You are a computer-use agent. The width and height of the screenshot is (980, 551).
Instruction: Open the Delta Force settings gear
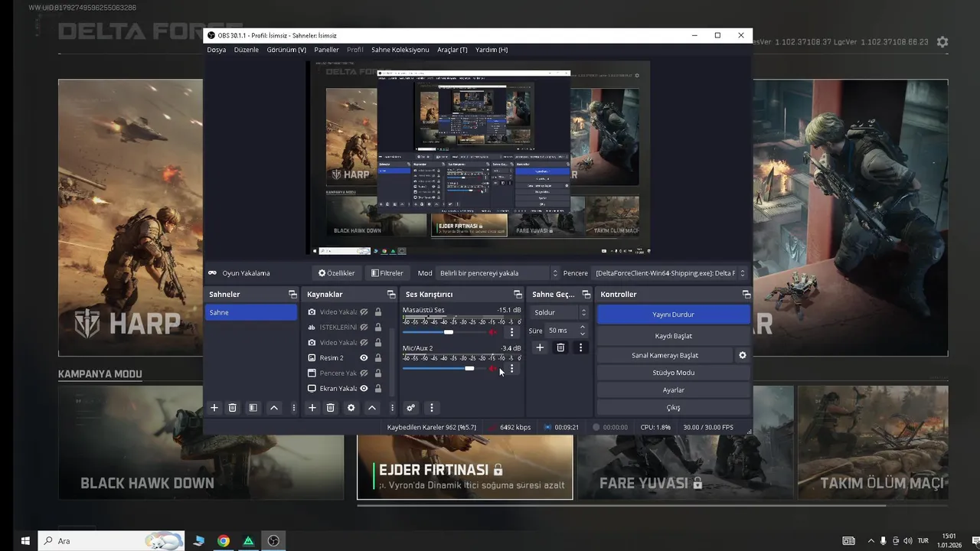point(942,42)
